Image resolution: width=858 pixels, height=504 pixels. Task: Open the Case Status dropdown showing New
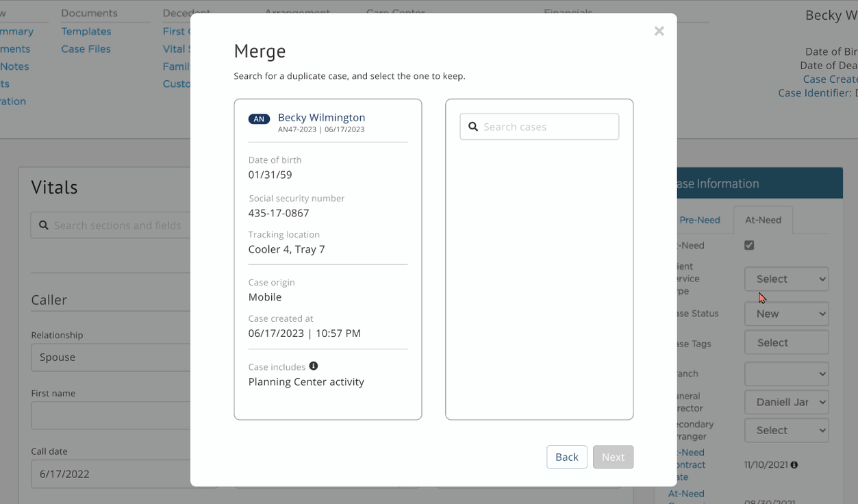(x=786, y=314)
